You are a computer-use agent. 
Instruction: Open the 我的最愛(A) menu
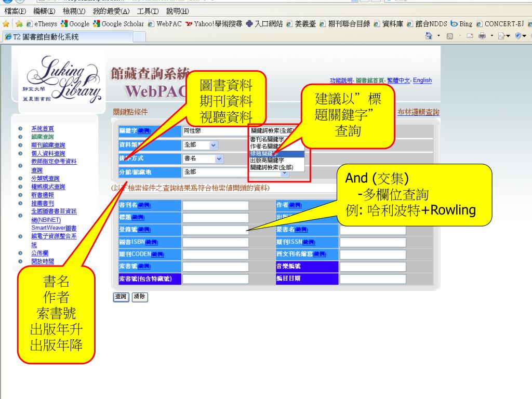tap(111, 11)
